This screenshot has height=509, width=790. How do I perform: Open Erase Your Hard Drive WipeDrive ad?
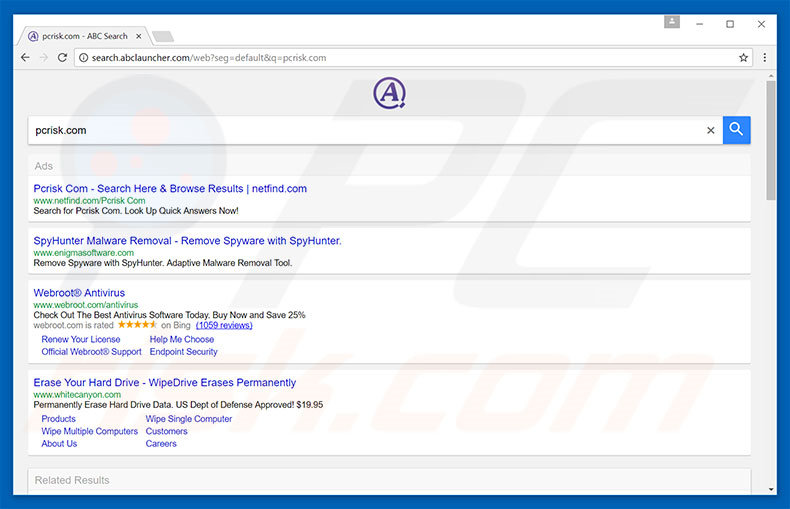(165, 383)
